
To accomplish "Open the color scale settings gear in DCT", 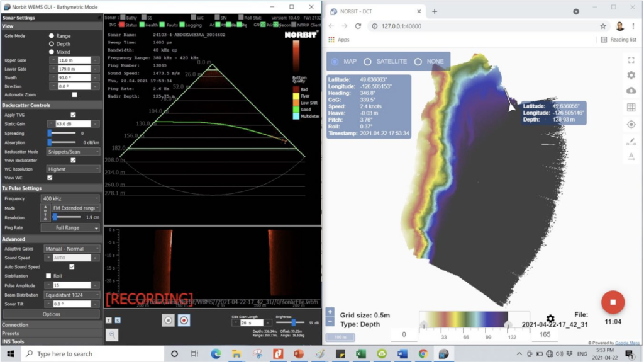I will (x=550, y=318).
